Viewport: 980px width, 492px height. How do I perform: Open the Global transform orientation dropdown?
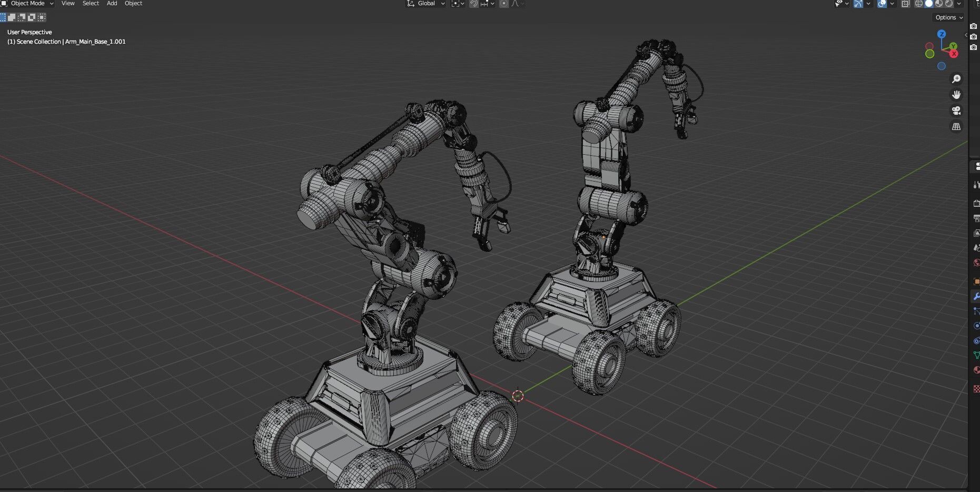[425, 4]
